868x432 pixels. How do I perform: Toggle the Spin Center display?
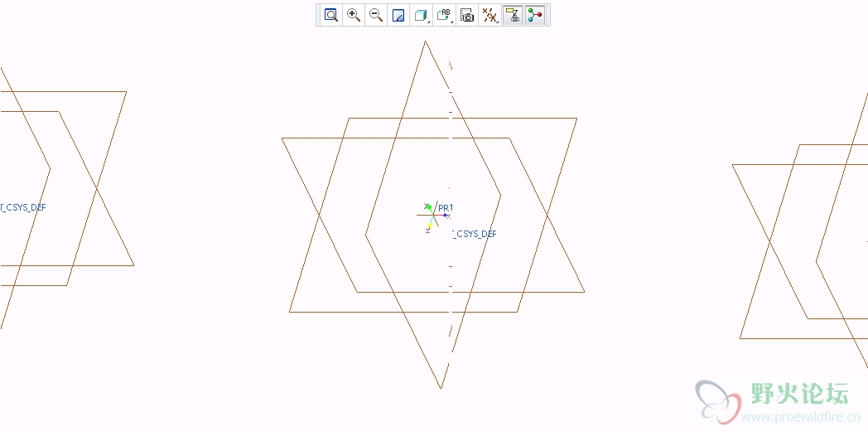[x=535, y=15]
